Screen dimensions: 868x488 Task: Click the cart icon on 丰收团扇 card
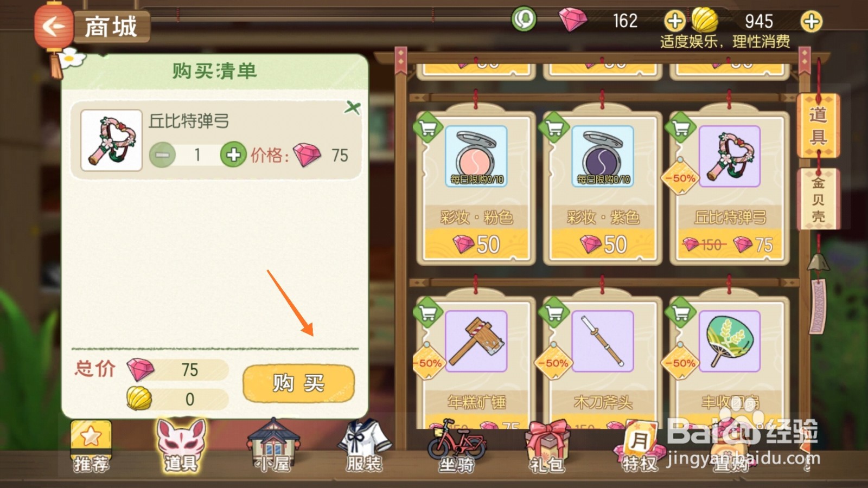(x=680, y=312)
